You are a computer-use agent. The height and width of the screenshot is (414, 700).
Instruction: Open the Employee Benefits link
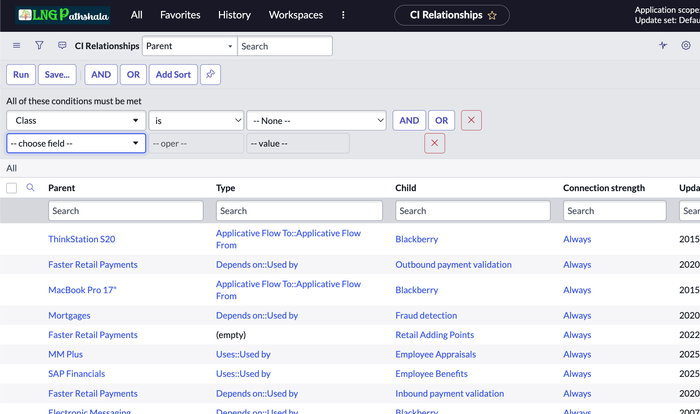(x=432, y=374)
